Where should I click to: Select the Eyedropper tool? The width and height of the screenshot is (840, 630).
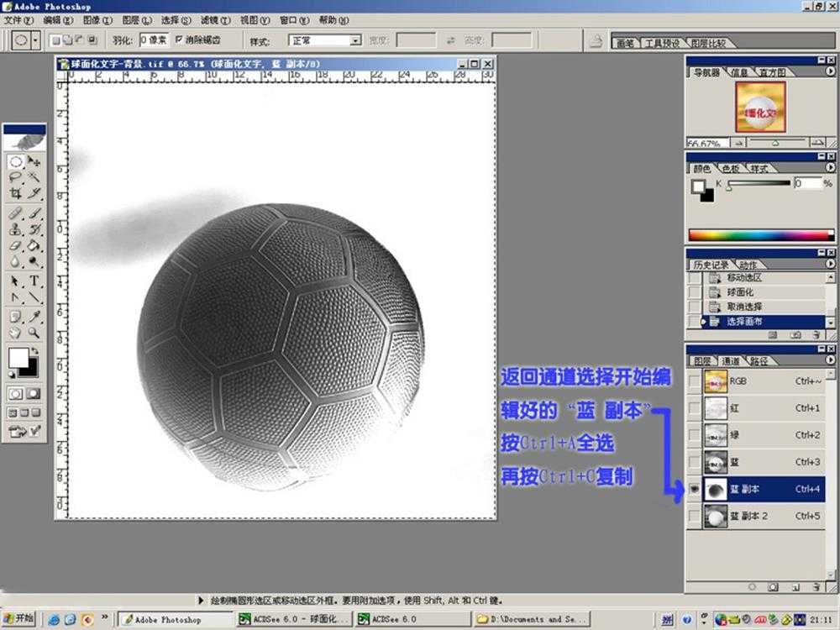pos(34,317)
